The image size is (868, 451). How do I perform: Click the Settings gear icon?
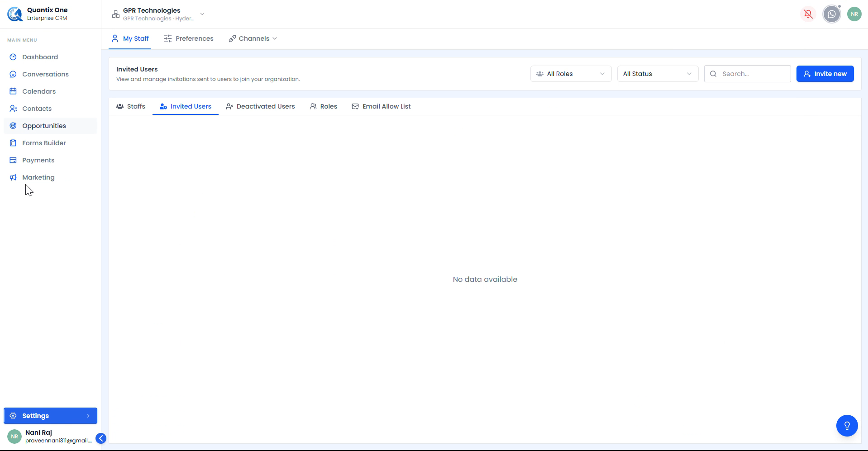coord(13,416)
